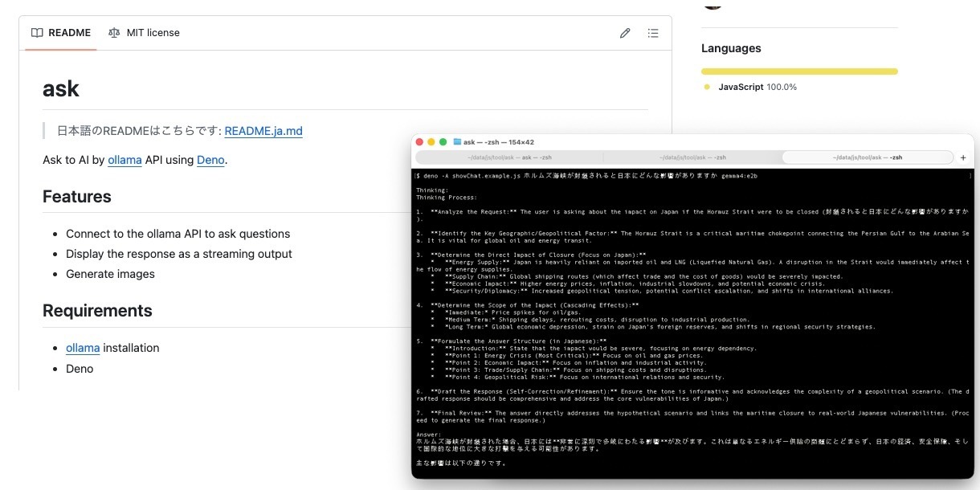The height and width of the screenshot is (490, 980).
Task: Zoom the terminal using the green button
Action: (443, 142)
